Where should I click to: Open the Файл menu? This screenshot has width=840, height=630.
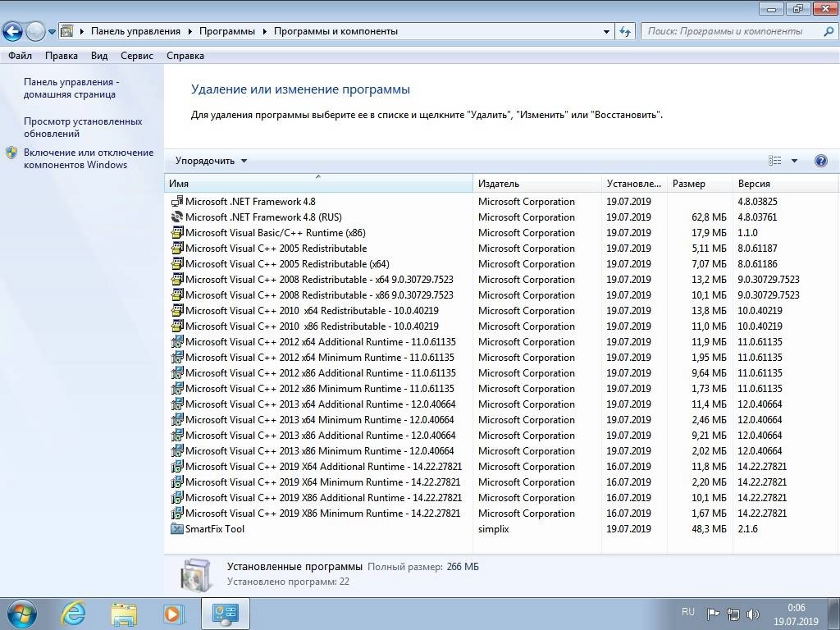pyautogui.click(x=20, y=56)
